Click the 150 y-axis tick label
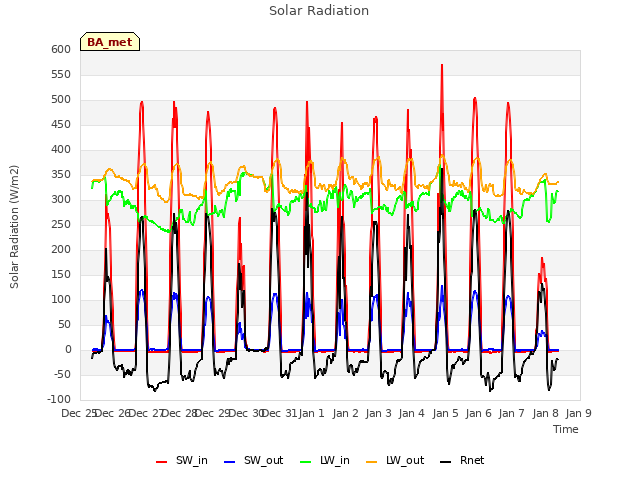Viewport: 640px width, 480px height. [61, 275]
